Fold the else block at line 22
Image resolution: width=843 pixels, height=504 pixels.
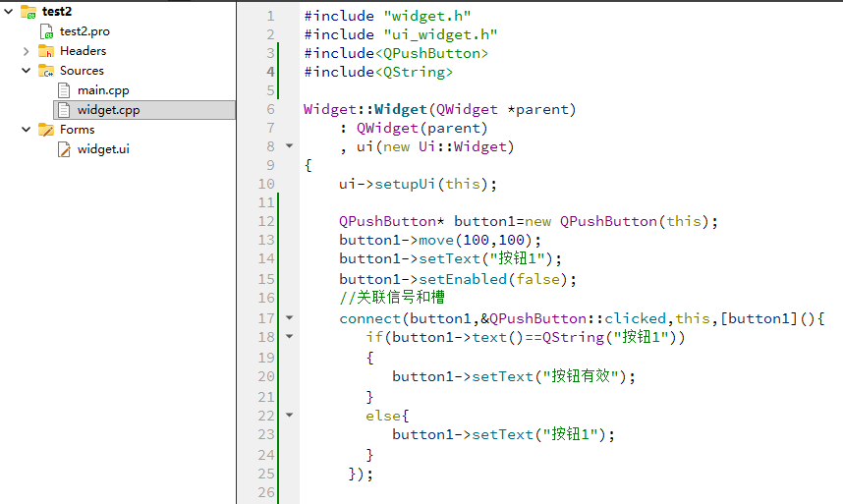(289, 415)
